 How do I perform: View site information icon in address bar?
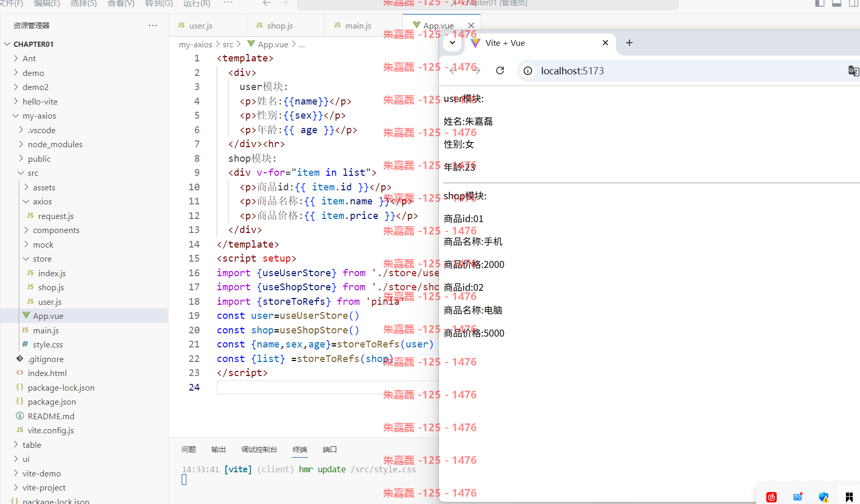(528, 71)
